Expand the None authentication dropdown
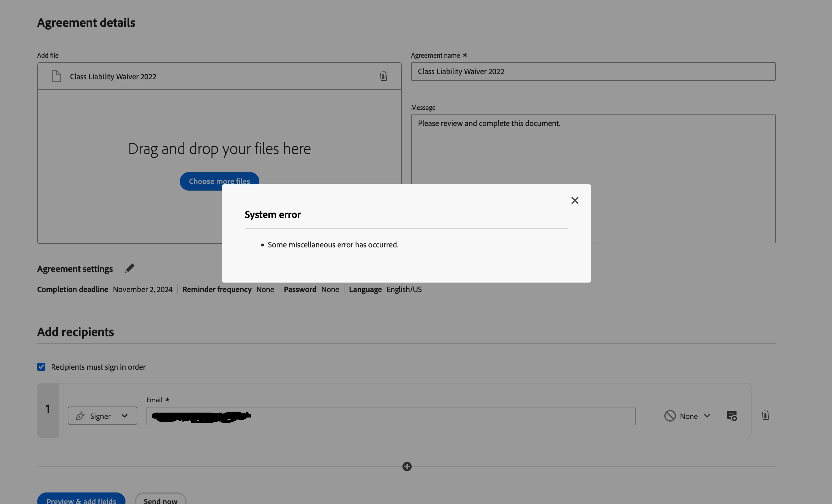Screen dimensions: 832x504 click(x=707, y=416)
